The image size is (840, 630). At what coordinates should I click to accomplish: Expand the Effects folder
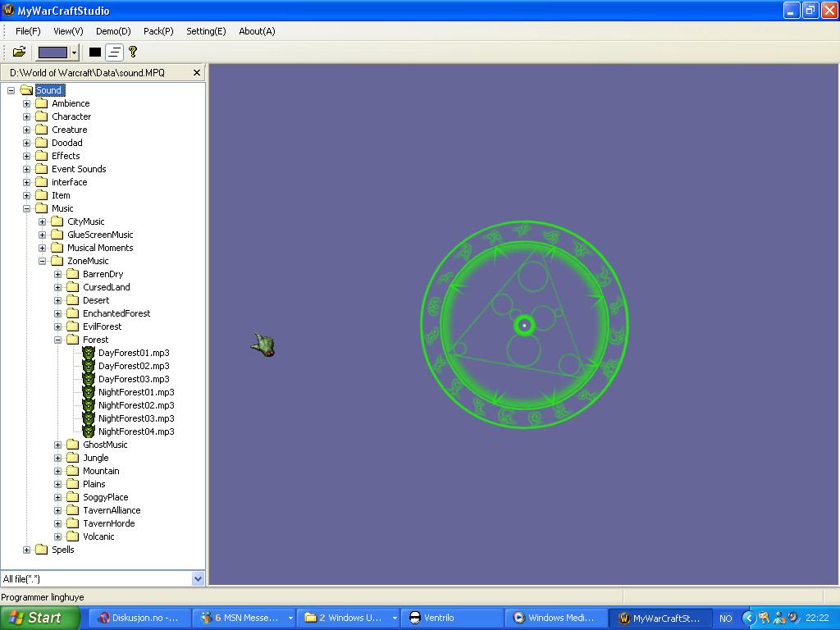tap(26, 156)
